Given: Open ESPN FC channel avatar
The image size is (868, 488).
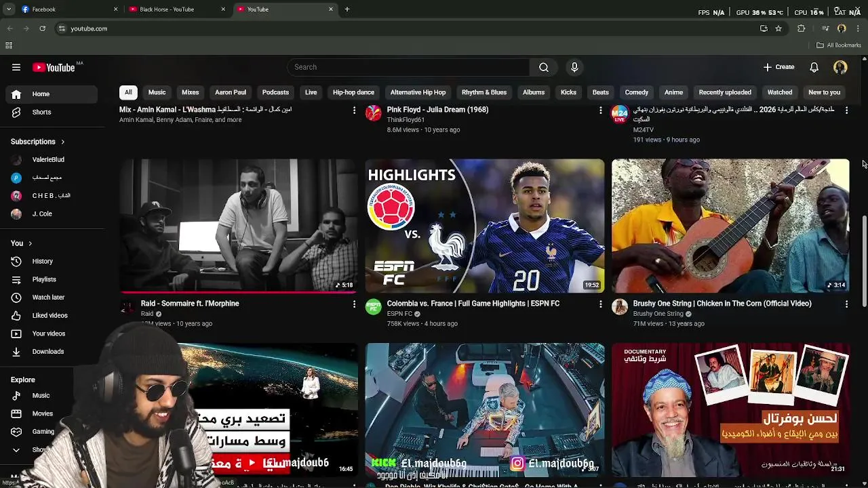Looking at the screenshot, I should click(374, 308).
